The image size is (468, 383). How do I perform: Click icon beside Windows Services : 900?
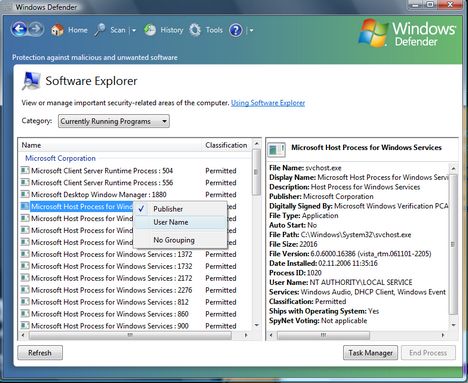(25, 326)
